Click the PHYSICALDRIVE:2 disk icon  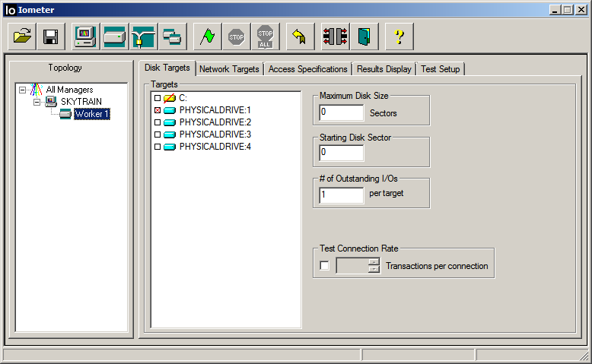pos(170,122)
